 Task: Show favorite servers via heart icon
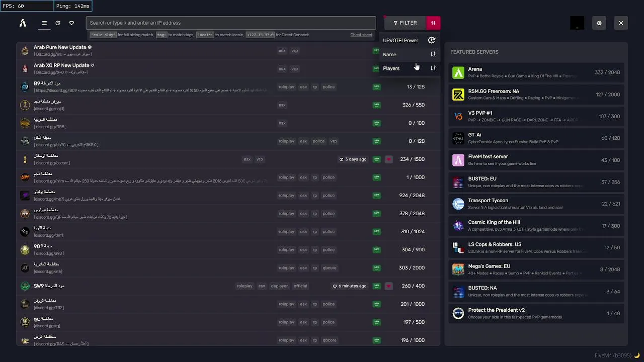[x=71, y=23]
